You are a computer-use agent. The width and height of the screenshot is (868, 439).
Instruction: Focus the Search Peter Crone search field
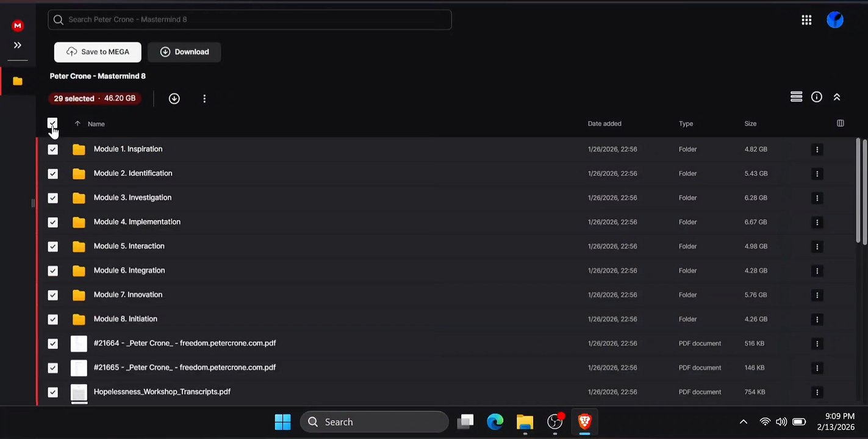(250, 20)
